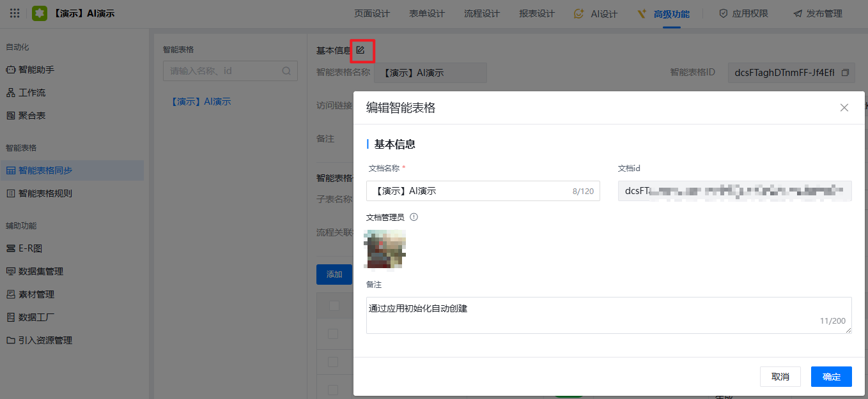The width and height of the screenshot is (868, 399).
Task: Select 【演示】AI演示 in the 智能表格 list
Action: [x=201, y=102]
